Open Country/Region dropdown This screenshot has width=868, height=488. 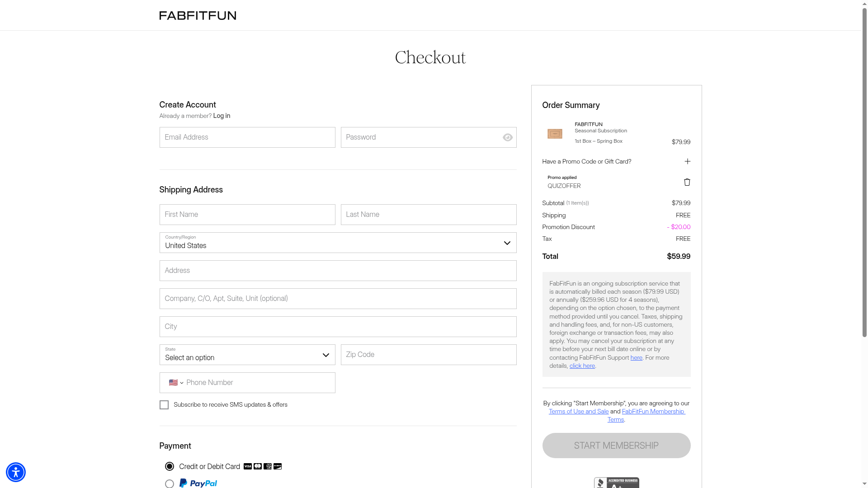coord(338,243)
